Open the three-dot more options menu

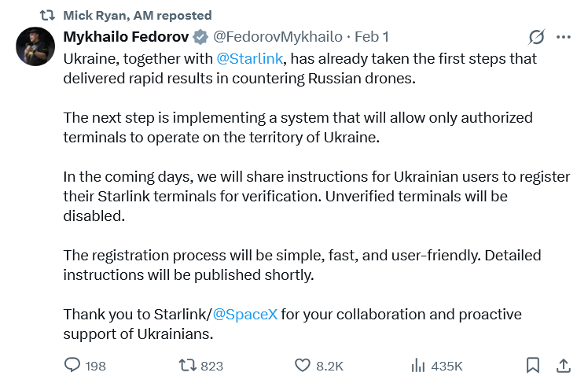tap(563, 37)
